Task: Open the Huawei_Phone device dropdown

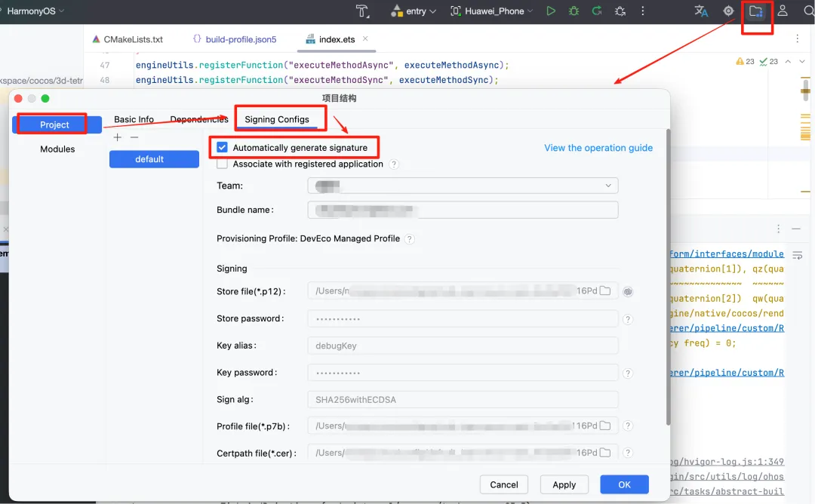Action: point(491,11)
